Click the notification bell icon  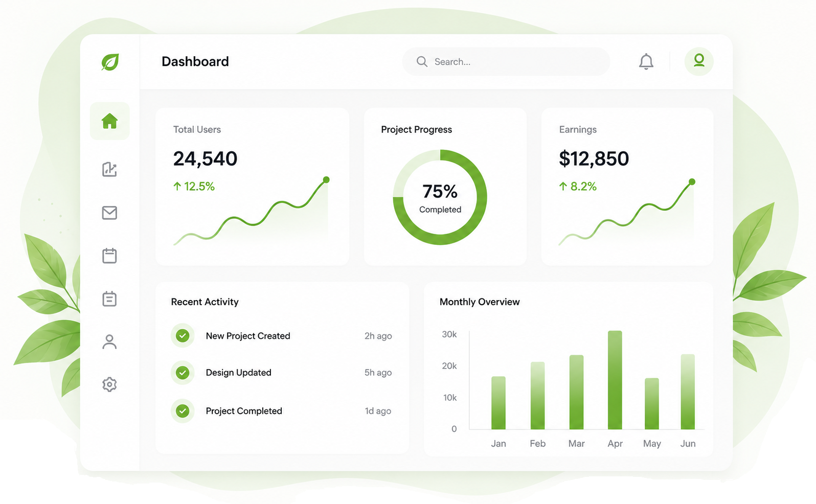click(x=646, y=62)
